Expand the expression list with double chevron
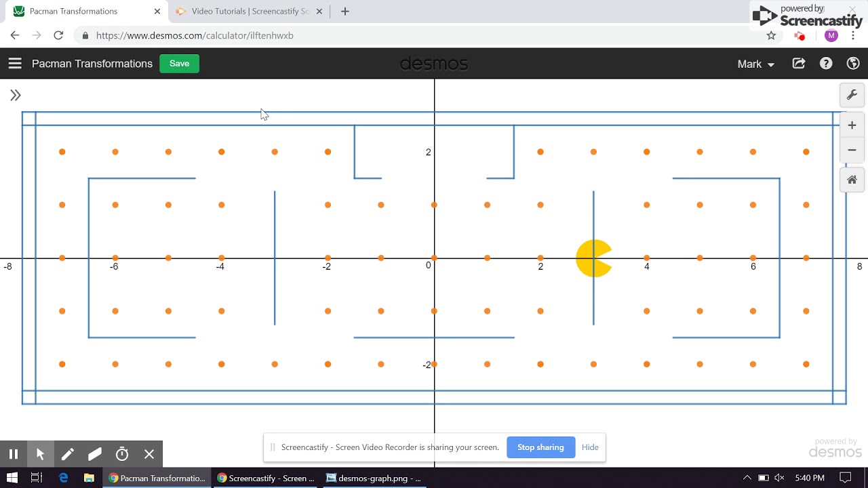The height and width of the screenshot is (488, 868). [16, 96]
